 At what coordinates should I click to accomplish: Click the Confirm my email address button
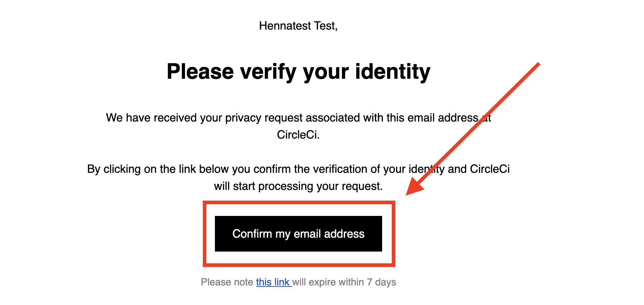point(298,234)
